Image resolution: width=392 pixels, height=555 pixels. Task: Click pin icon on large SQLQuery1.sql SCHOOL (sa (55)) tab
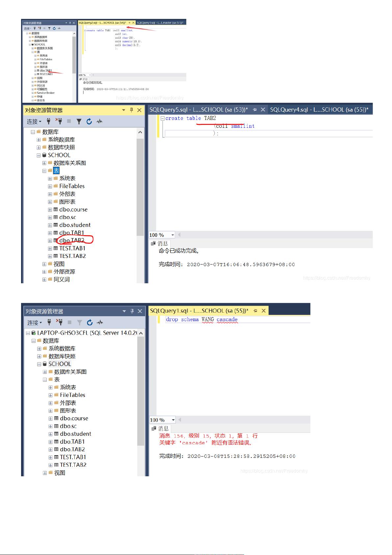[255, 311]
